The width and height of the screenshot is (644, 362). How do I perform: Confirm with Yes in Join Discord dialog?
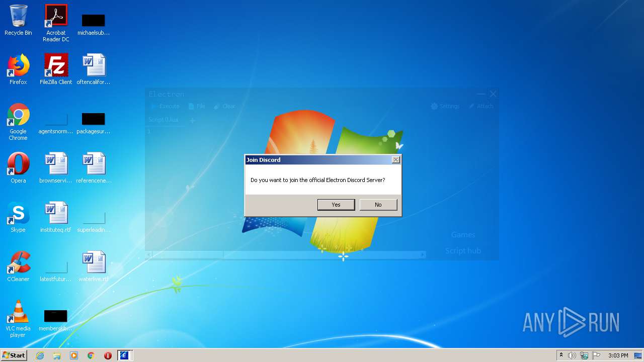[x=336, y=205]
